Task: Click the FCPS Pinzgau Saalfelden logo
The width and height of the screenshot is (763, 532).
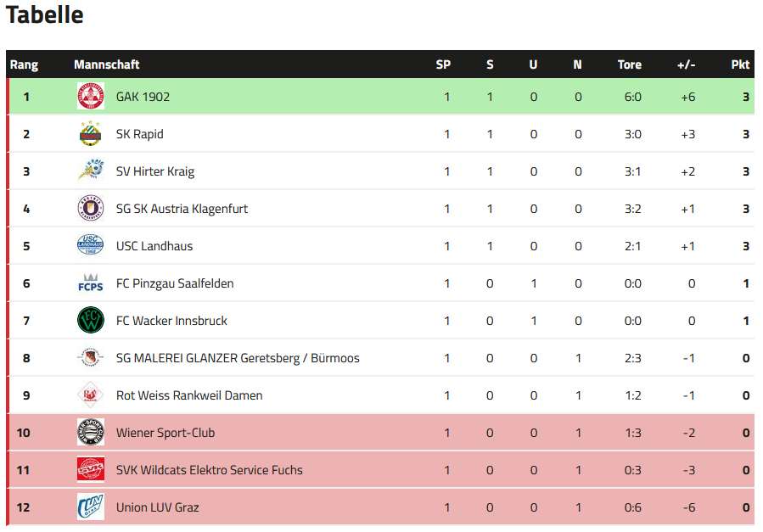Action: pyautogui.click(x=91, y=283)
